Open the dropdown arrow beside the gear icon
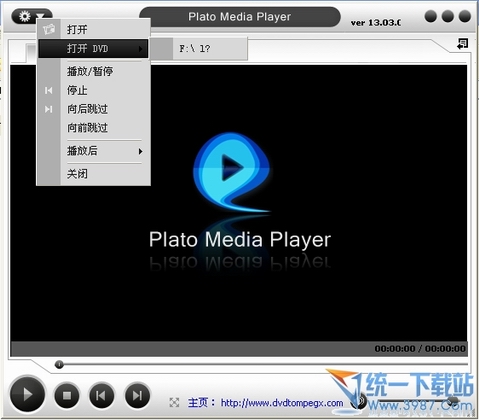479x420 pixels. tap(40, 16)
